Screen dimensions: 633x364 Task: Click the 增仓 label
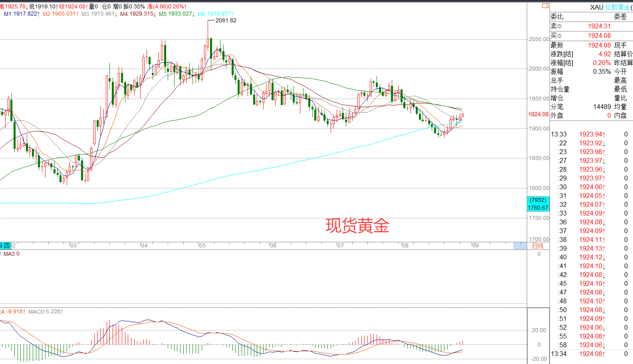(557, 98)
